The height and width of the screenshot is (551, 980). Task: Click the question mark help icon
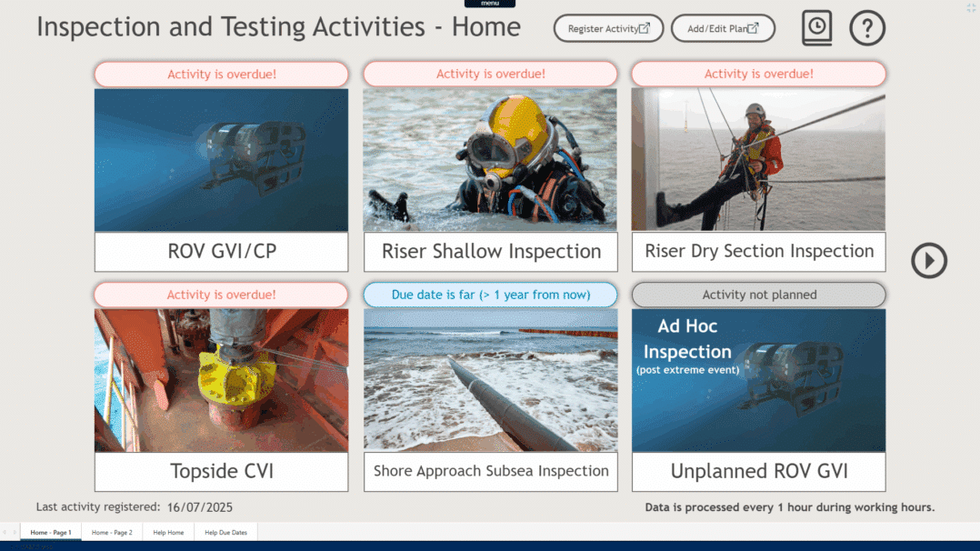click(867, 28)
